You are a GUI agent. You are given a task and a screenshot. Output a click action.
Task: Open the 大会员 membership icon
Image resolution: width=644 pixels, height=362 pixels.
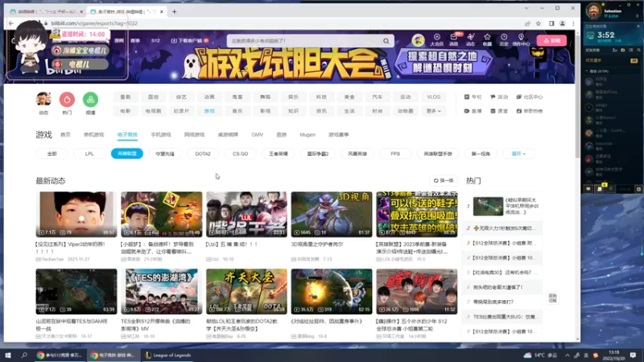click(x=436, y=39)
